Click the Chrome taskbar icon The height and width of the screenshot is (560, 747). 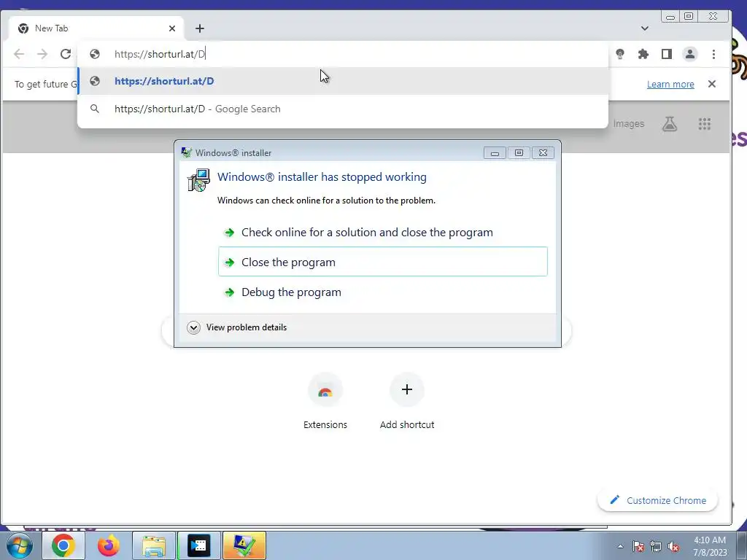coord(63,545)
